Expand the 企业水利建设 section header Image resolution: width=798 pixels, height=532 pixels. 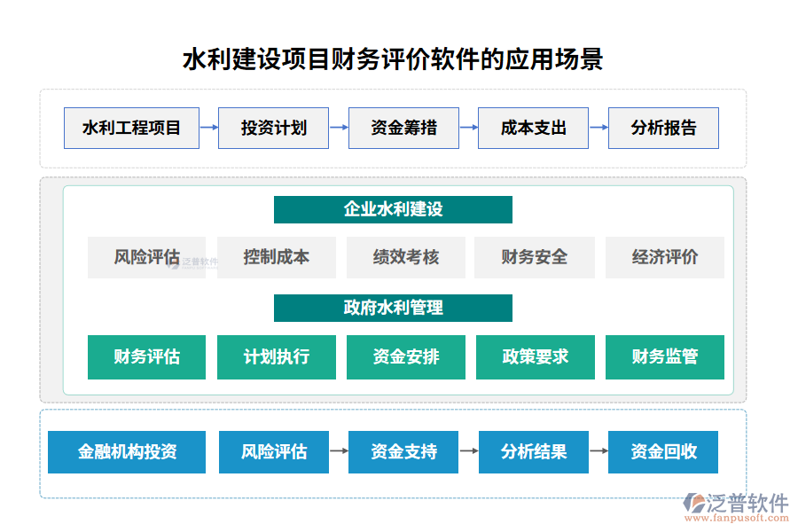[x=393, y=209]
